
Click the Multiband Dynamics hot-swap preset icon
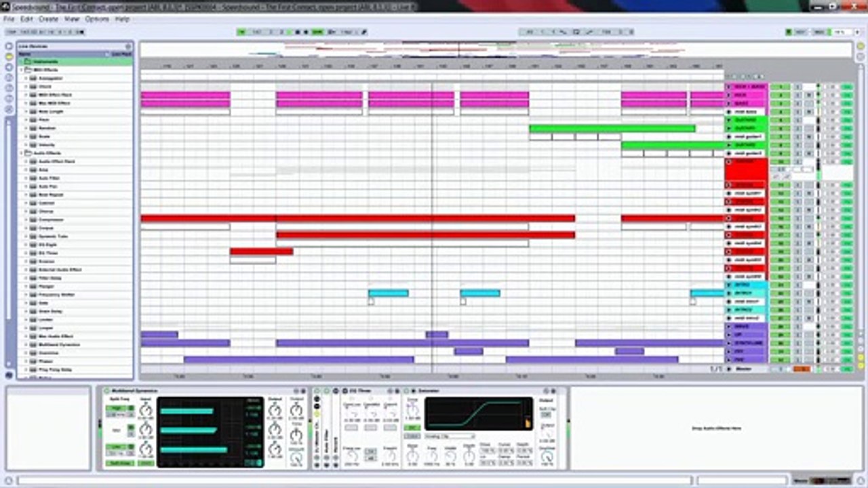[295, 391]
